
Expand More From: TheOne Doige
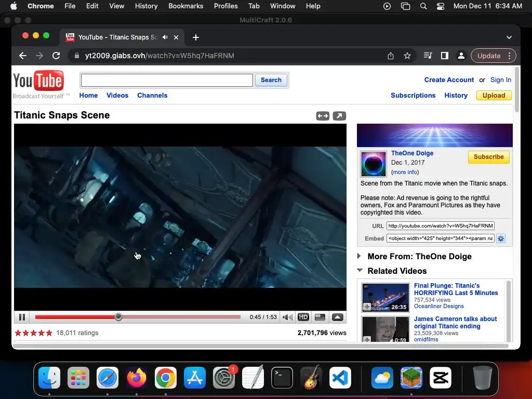[360, 256]
